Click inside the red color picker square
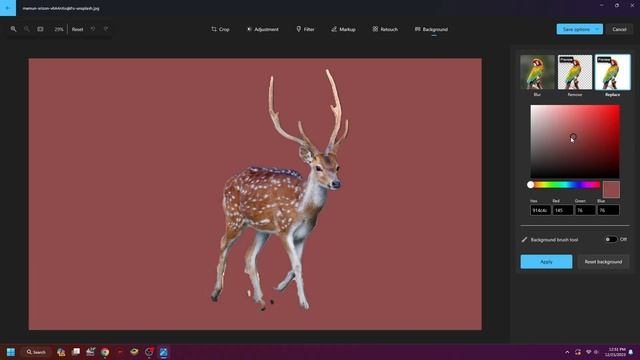Screen dimensions: 640x360 pos(575,141)
